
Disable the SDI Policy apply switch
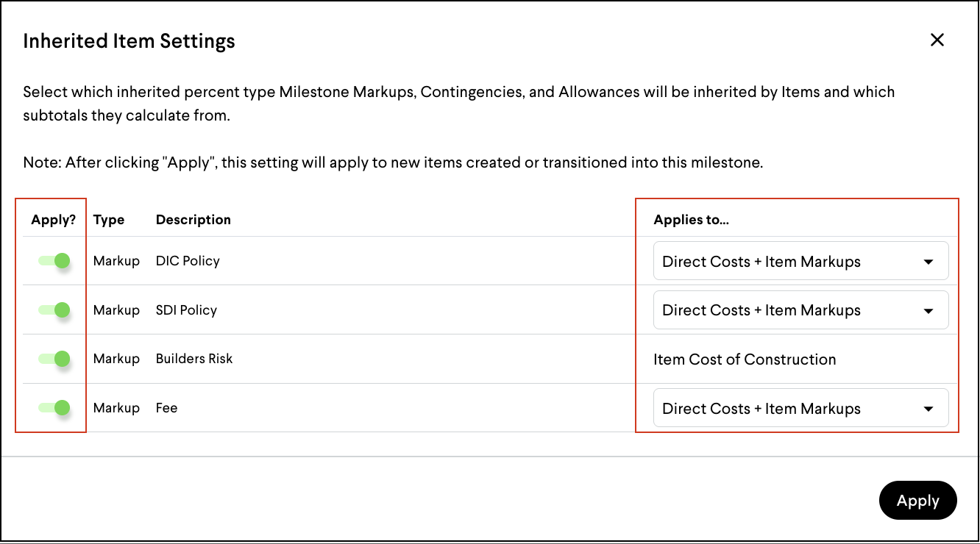coord(54,309)
